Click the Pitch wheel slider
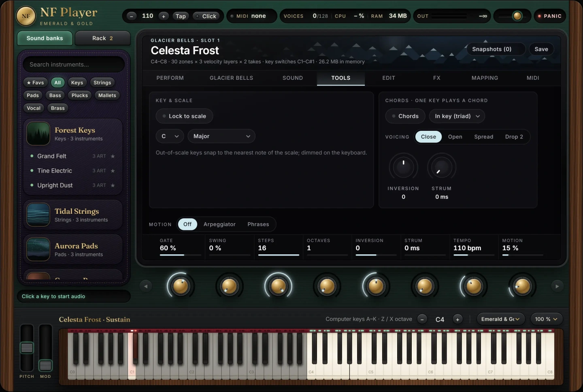 pyautogui.click(x=27, y=347)
